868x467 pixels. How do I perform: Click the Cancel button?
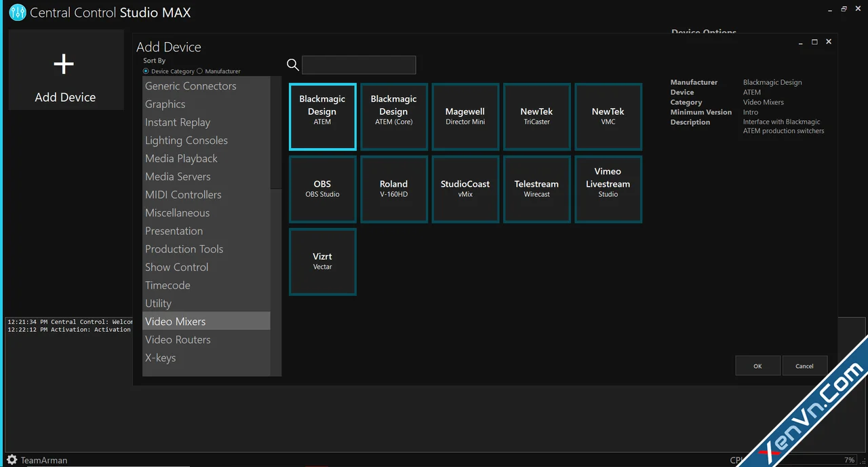804,366
